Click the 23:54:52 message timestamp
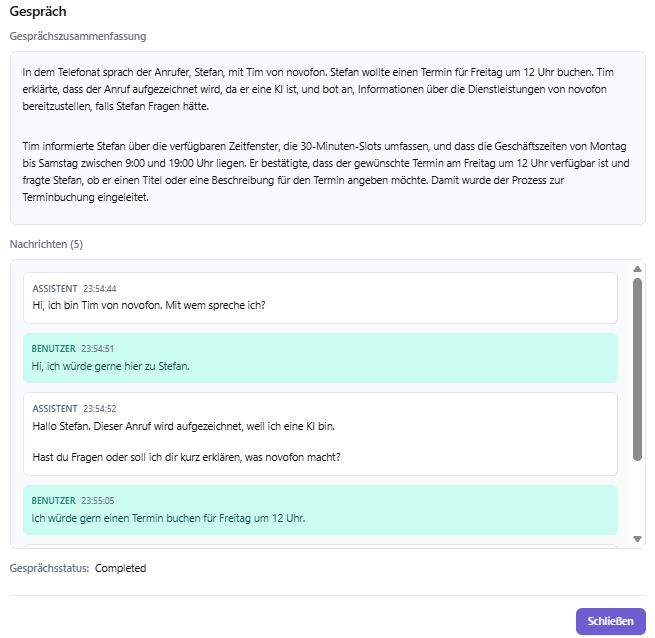Screen dimensions: 655x638 click(100, 409)
